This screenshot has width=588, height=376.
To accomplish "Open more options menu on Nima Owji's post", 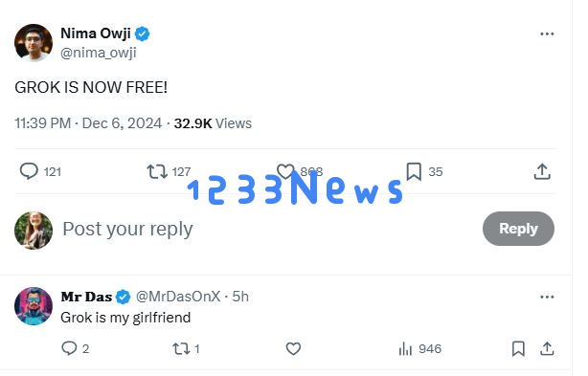I will pyautogui.click(x=547, y=33).
